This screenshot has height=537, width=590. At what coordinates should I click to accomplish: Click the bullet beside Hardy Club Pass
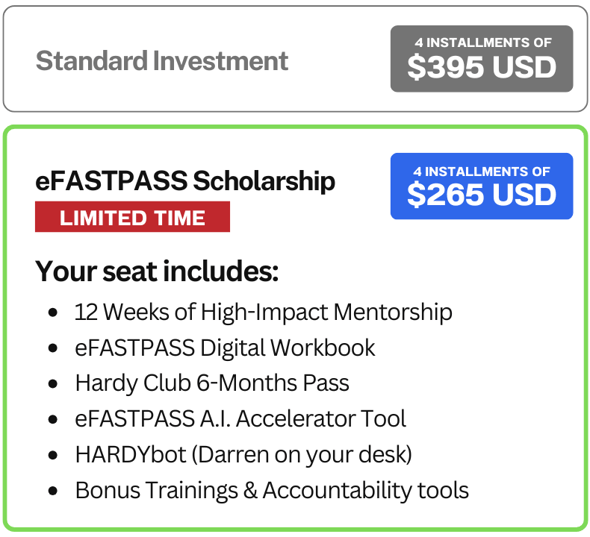coord(53,384)
